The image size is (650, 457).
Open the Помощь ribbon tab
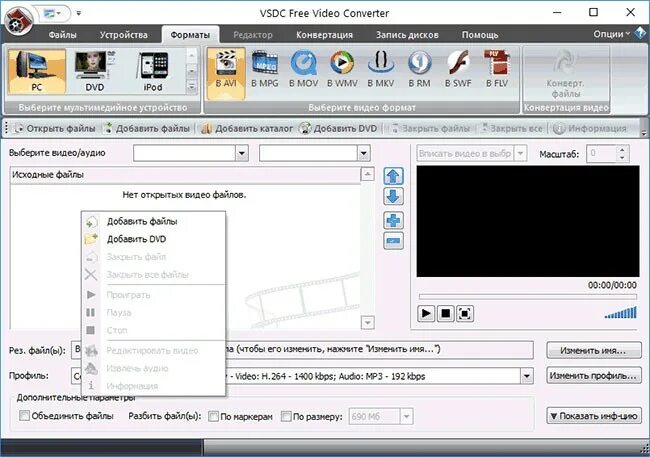(480, 35)
